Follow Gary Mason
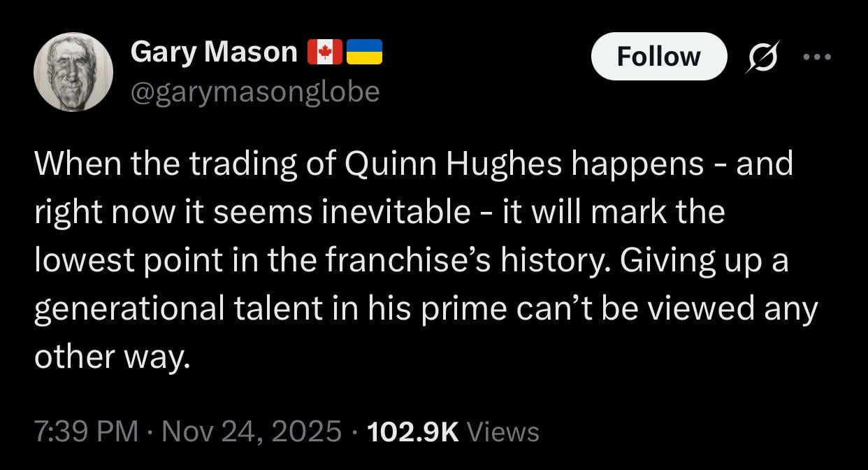The image size is (868, 470). [660, 57]
